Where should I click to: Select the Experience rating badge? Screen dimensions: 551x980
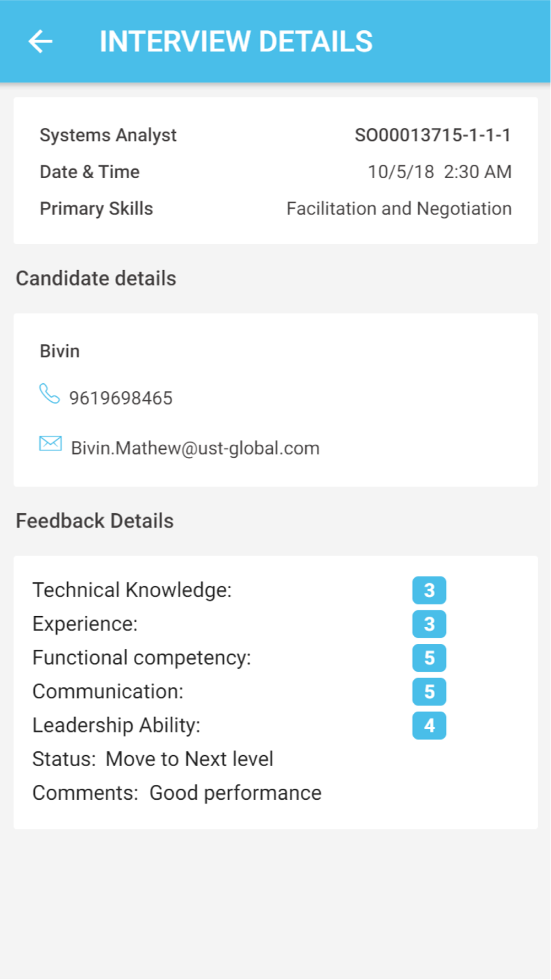(x=429, y=624)
